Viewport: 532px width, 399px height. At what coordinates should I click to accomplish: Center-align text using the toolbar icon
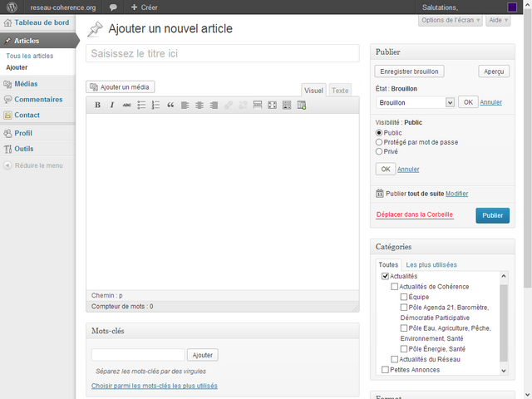point(199,106)
